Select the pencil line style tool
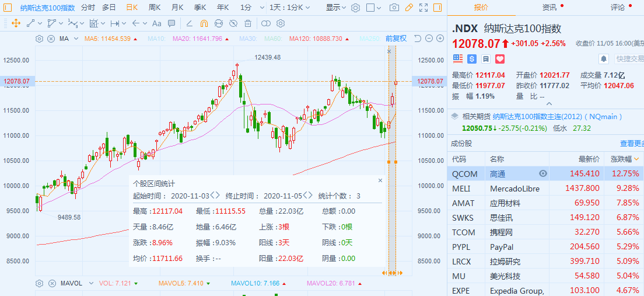The width and height of the screenshot is (644, 296). pos(190,23)
